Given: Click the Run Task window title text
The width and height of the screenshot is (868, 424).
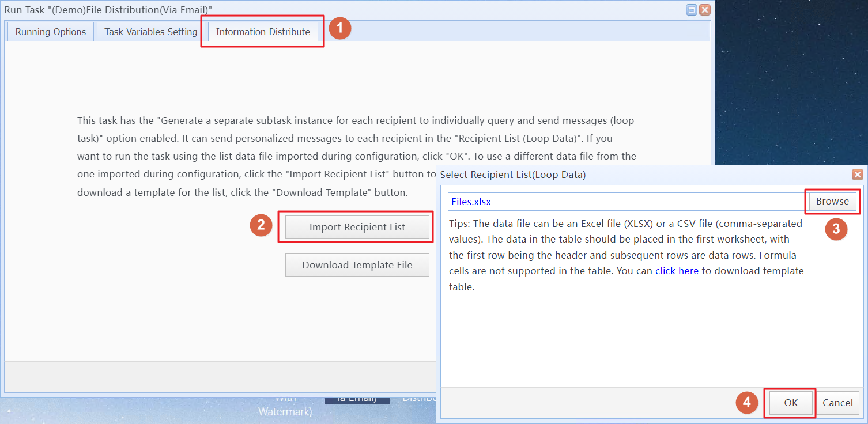Looking at the screenshot, I should 108,10.
